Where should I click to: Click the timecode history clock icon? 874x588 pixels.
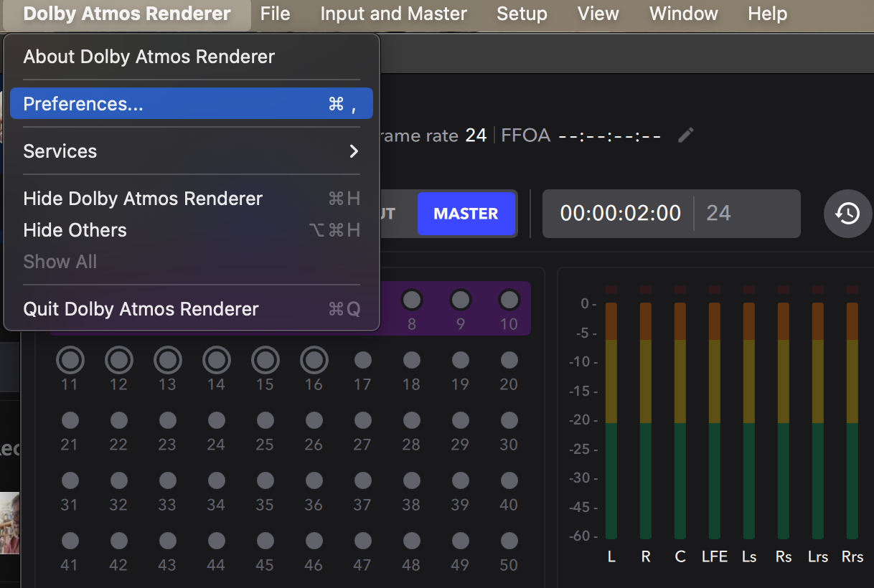click(847, 214)
